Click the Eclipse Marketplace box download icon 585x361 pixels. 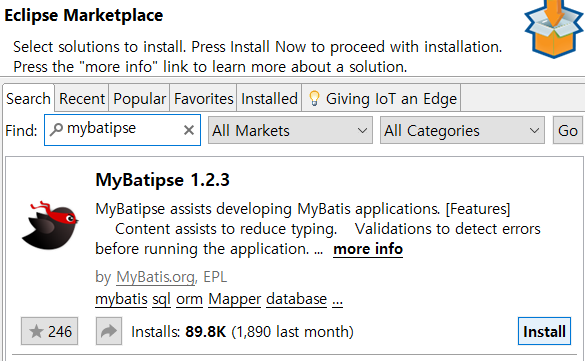click(x=554, y=29)
